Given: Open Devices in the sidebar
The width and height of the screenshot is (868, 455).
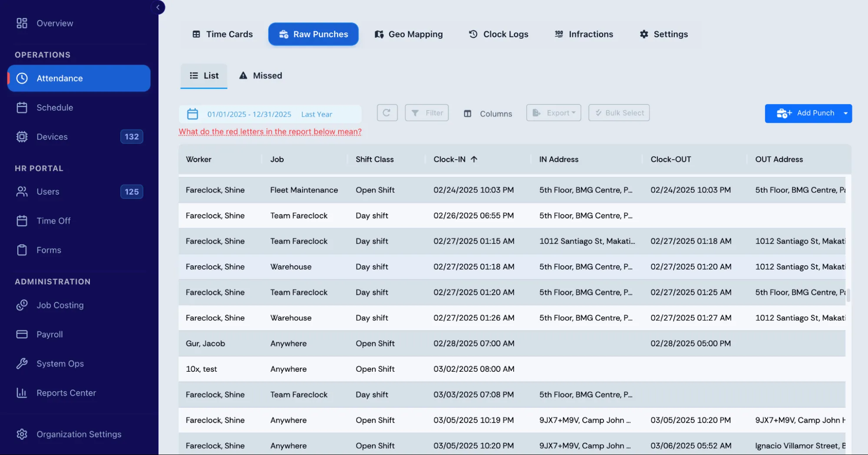Looking at the screenshot, I should (79, 137).
